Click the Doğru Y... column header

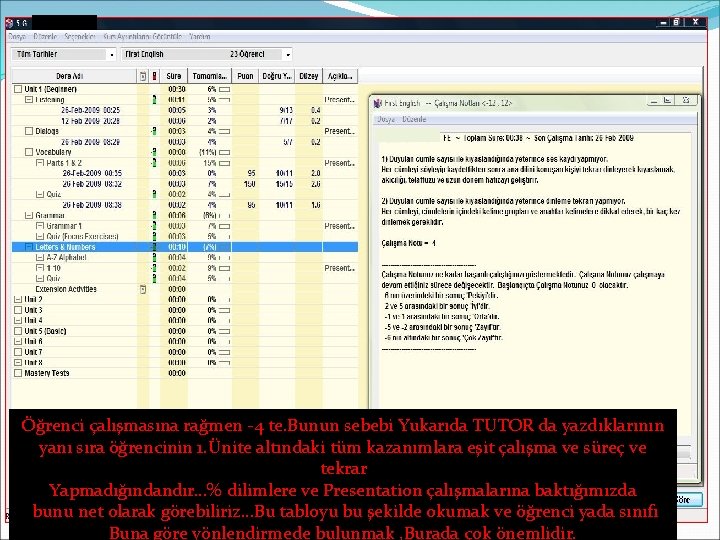point(277,76)
